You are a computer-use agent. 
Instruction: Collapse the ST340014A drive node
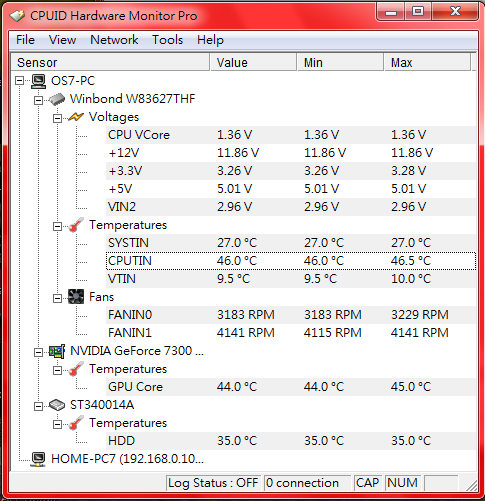tap(39, 406)
